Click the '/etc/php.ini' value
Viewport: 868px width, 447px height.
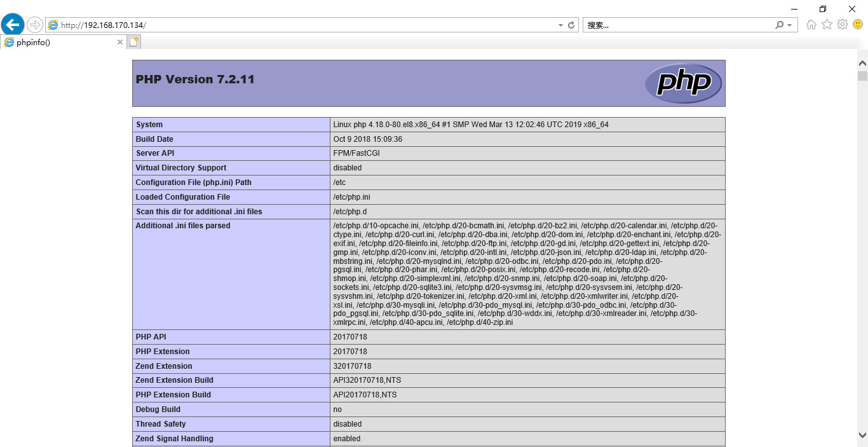coord(351,197)
